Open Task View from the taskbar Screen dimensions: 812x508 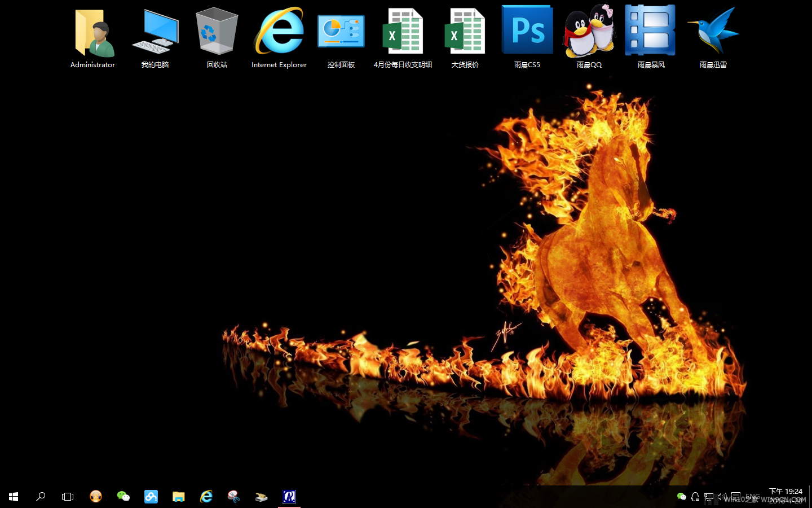coord(68,497)
